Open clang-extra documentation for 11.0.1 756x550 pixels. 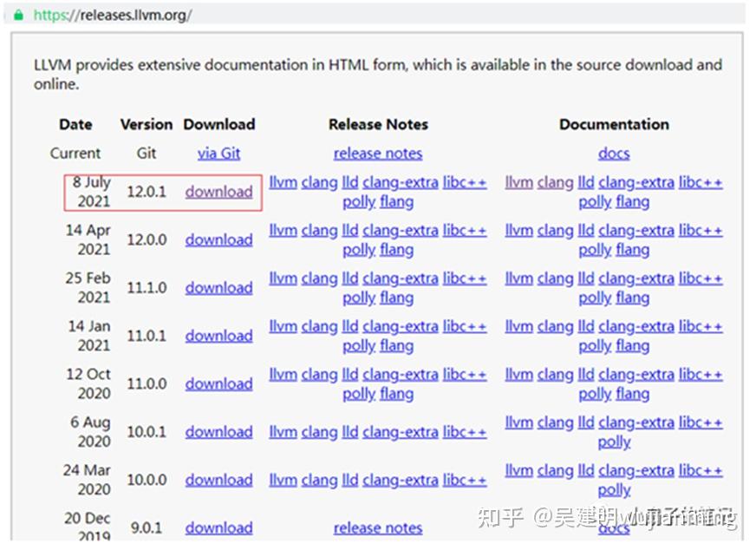[636, 326]
